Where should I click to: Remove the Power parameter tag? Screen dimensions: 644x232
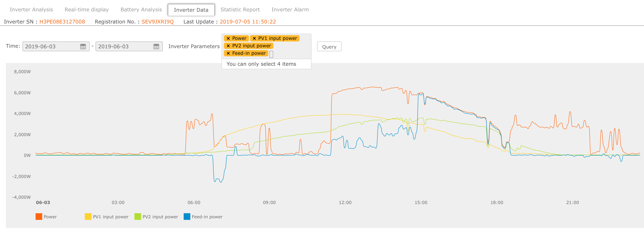tap(228, 39)
